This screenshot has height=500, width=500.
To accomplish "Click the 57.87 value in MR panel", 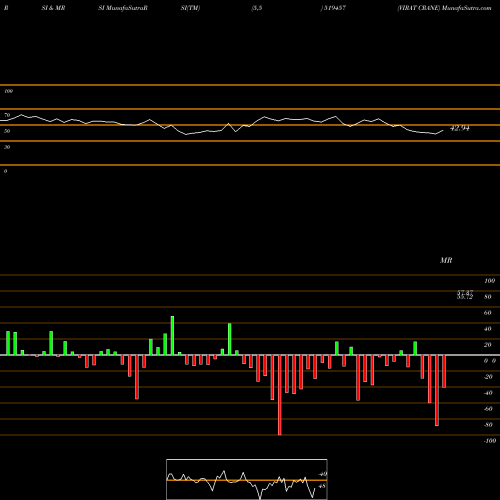I will point(465,292).
